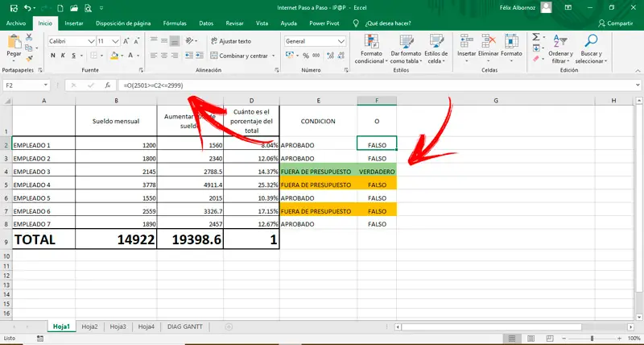
Task: Open Formato condicional menu
Action: [x=369, y=50]
